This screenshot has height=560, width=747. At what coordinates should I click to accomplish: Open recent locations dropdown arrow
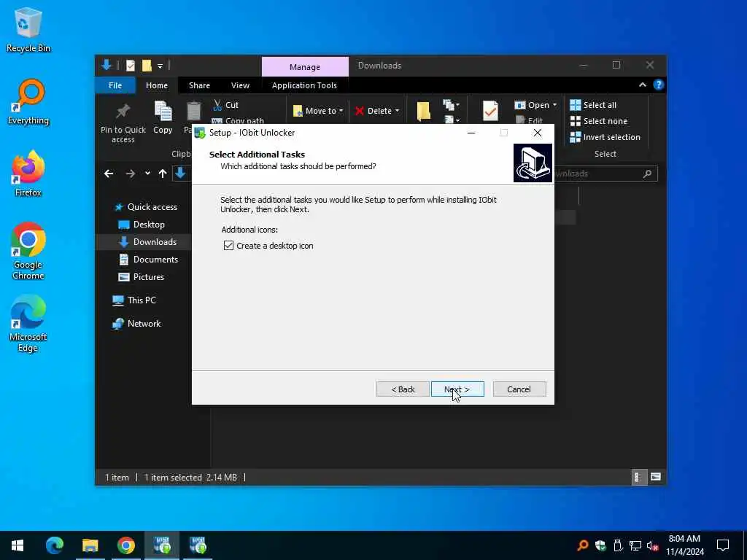147,174
